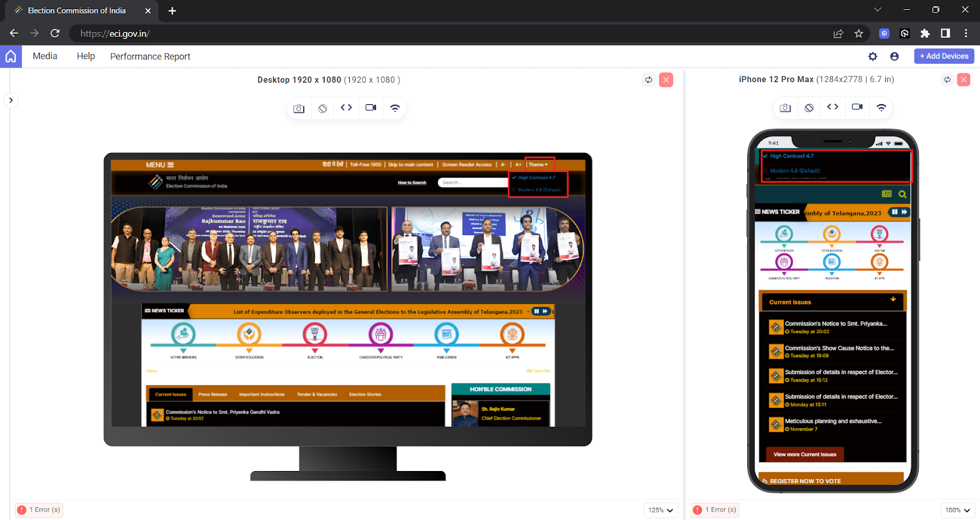Open dev tools code icon for Desktop device

click(x=346, y=108)
